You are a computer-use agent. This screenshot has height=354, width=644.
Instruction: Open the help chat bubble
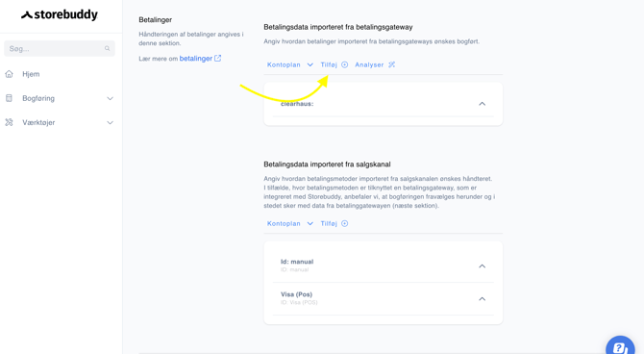point(620,345)
